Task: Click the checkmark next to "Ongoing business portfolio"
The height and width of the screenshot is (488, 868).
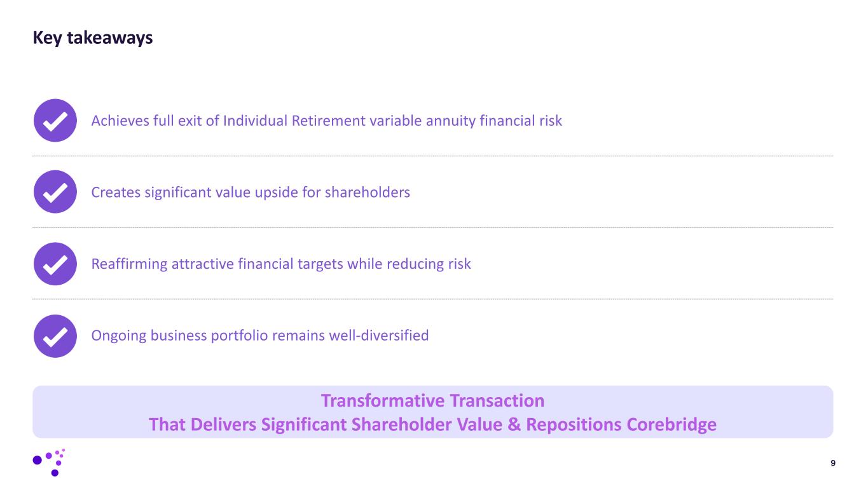Action: tap(55, 335)
